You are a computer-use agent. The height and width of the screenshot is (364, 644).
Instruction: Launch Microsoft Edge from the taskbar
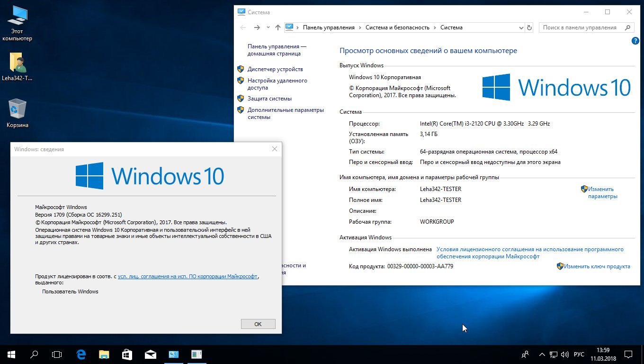coord(81,354)
